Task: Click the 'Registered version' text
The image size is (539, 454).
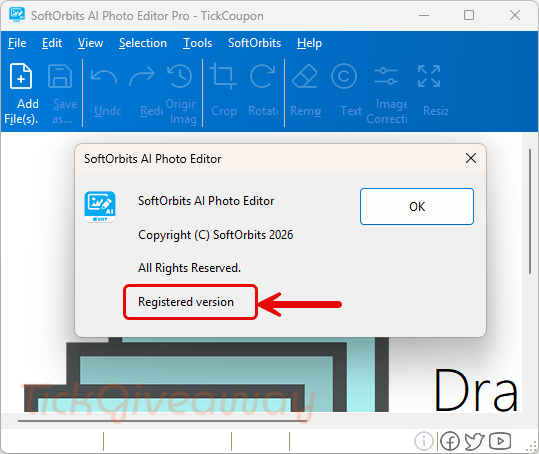Action: click(186, 302)
